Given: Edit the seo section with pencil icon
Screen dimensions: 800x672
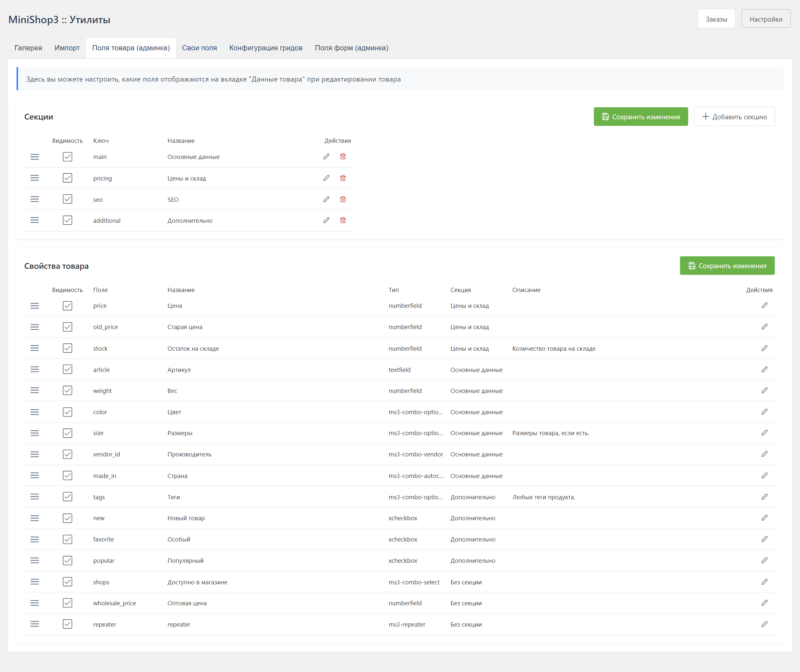Looking at the screenshot, I should [326, 200].
